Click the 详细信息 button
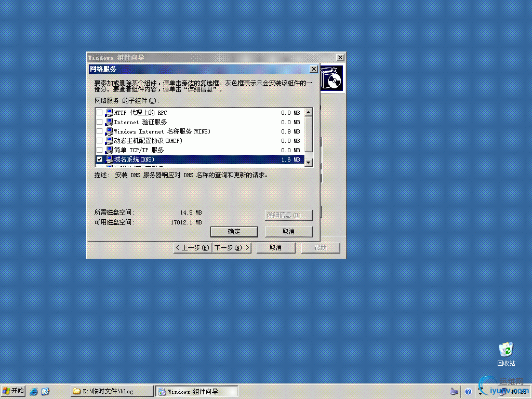Image resolution: width=532 pixels, height=399 pixels. click(288, 215)
